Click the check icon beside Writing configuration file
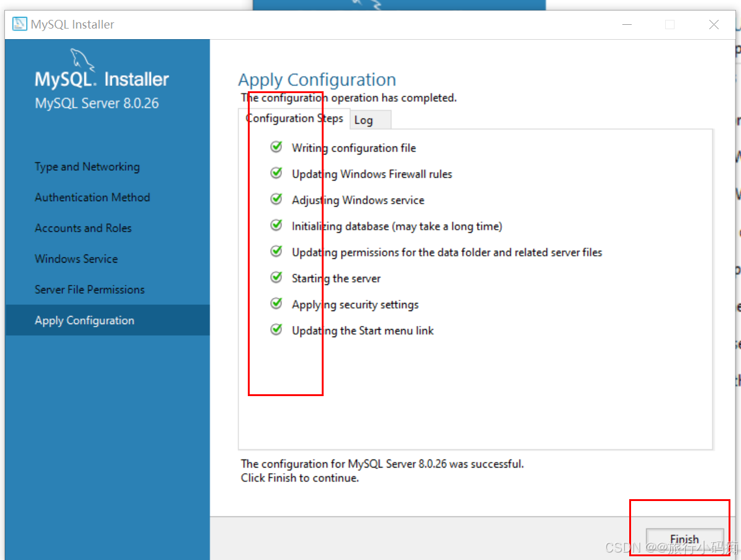 pos(276,147)
